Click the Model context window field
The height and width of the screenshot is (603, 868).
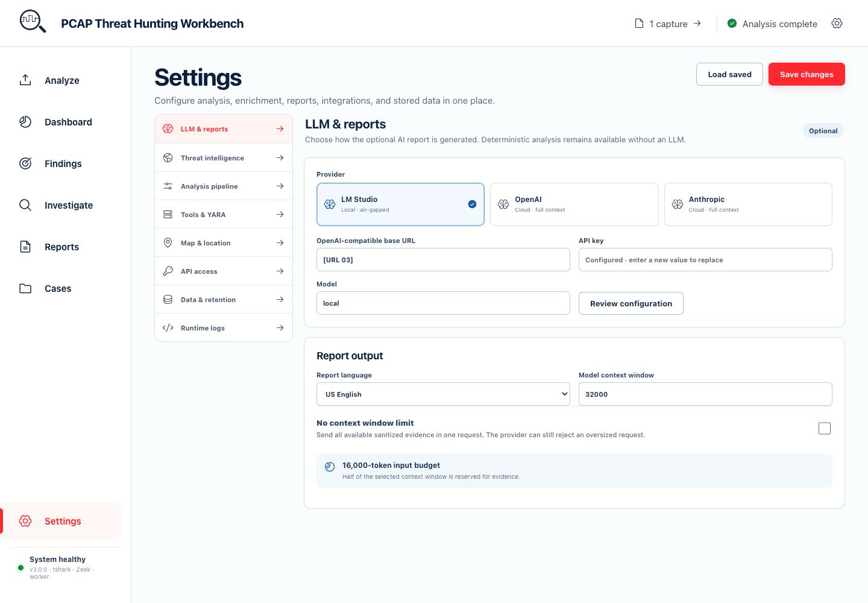coord(705,394)
